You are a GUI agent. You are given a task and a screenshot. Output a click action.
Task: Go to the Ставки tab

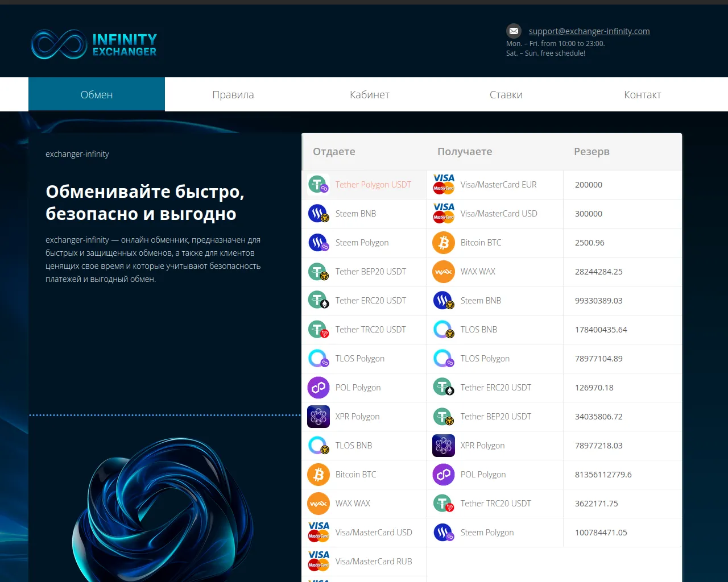tap(506, 95)
